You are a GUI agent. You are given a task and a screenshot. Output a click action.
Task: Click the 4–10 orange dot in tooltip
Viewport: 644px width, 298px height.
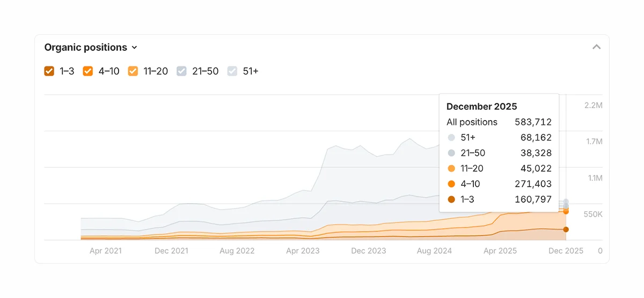451,184
